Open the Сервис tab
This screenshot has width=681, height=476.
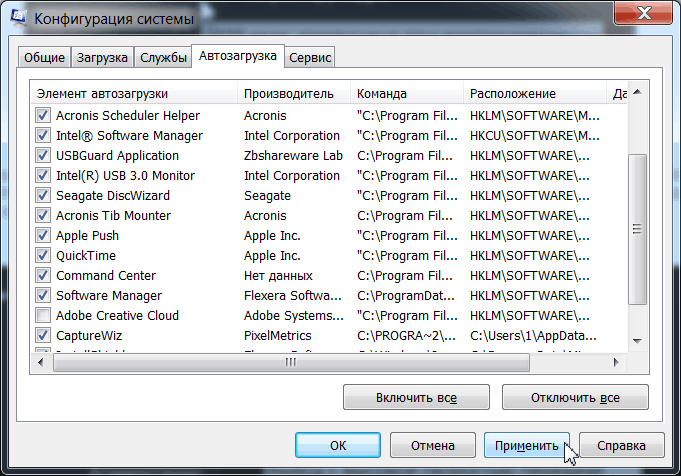click(x=310, y=57)
